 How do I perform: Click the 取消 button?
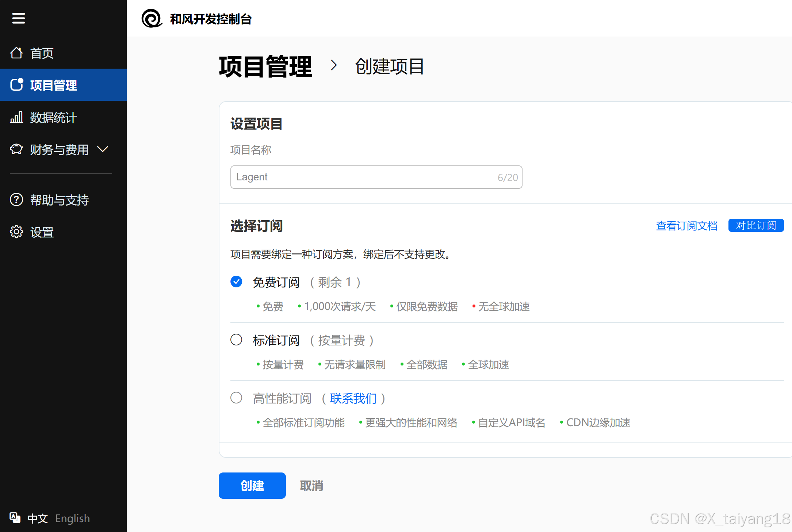311,486
